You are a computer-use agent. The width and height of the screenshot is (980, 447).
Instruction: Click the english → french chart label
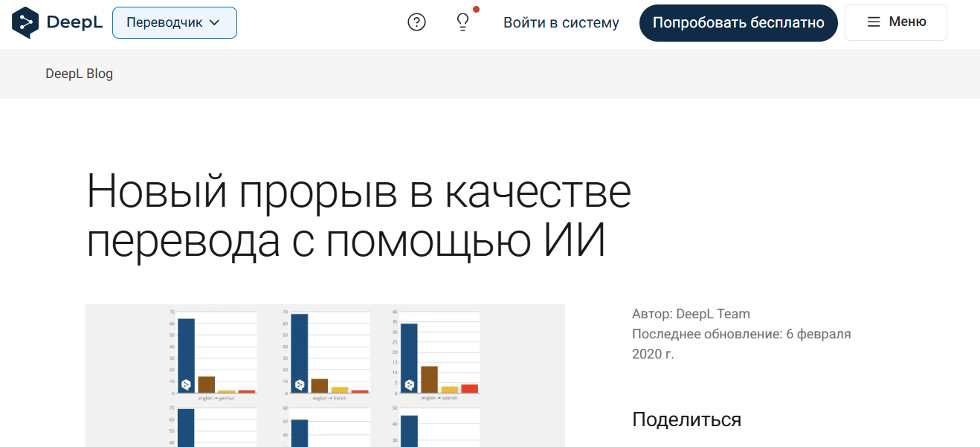330,398
